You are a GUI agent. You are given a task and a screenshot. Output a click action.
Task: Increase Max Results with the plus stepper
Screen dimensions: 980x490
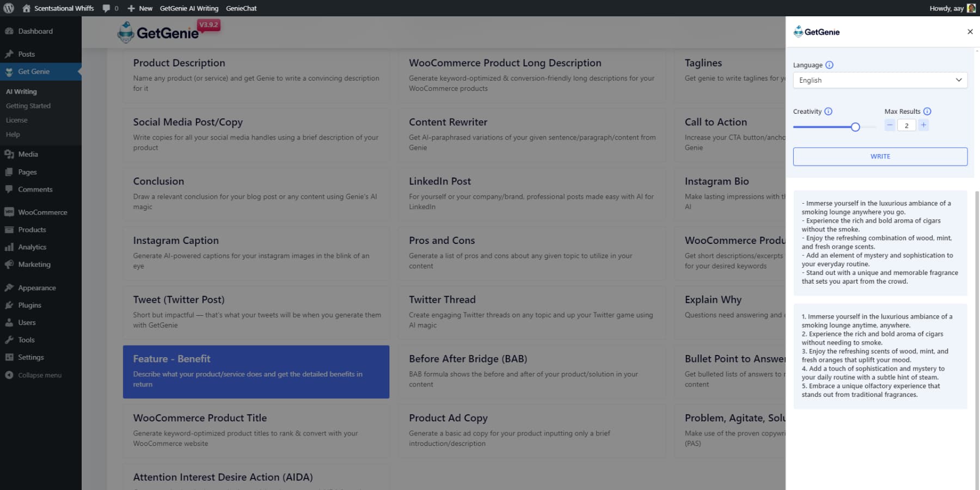(923, 125)
